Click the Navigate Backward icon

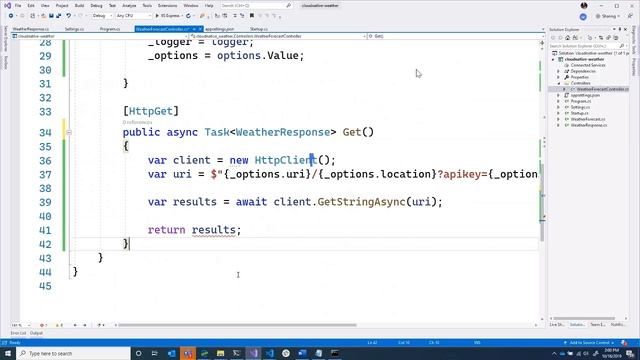(x=11, y=16)
